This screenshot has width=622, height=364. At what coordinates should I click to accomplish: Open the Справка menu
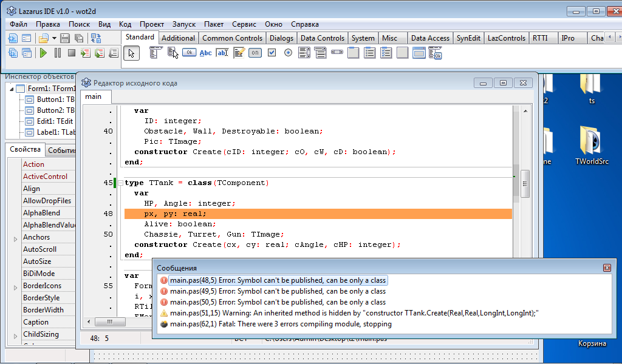[305, 24]
